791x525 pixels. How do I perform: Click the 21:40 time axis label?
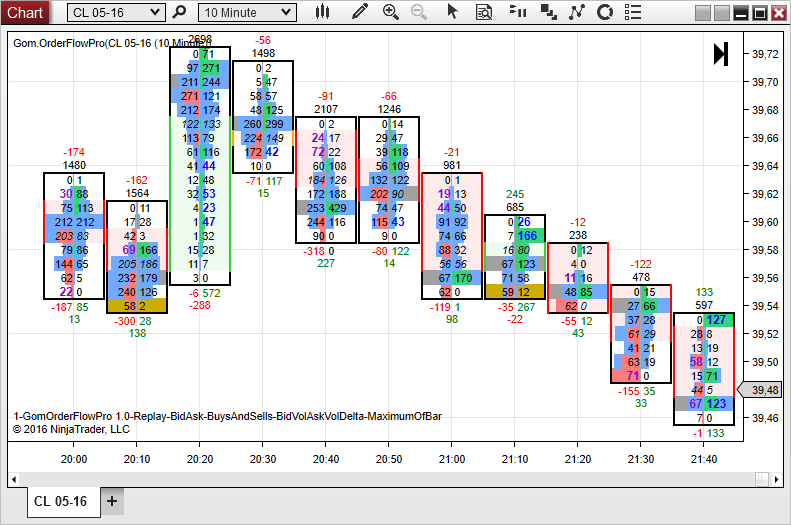coord(704,459)
